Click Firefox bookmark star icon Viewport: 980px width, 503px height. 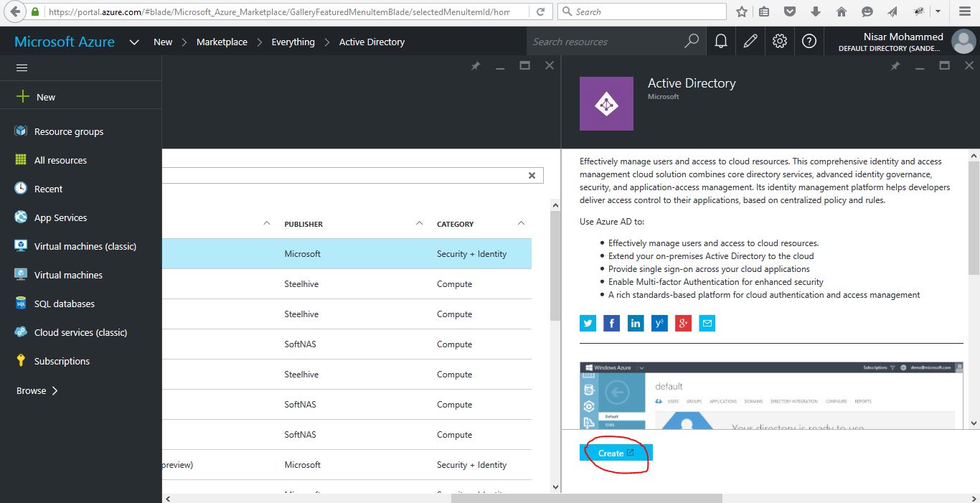pos(741,11)
